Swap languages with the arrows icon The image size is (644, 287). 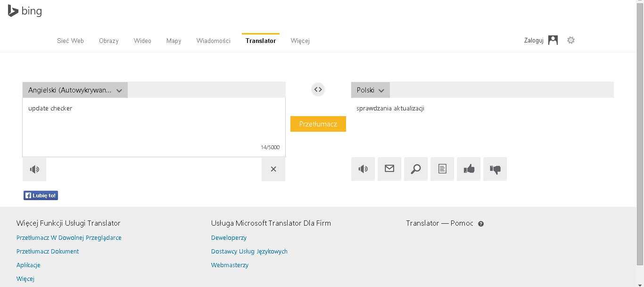click(x=318, y=89)
